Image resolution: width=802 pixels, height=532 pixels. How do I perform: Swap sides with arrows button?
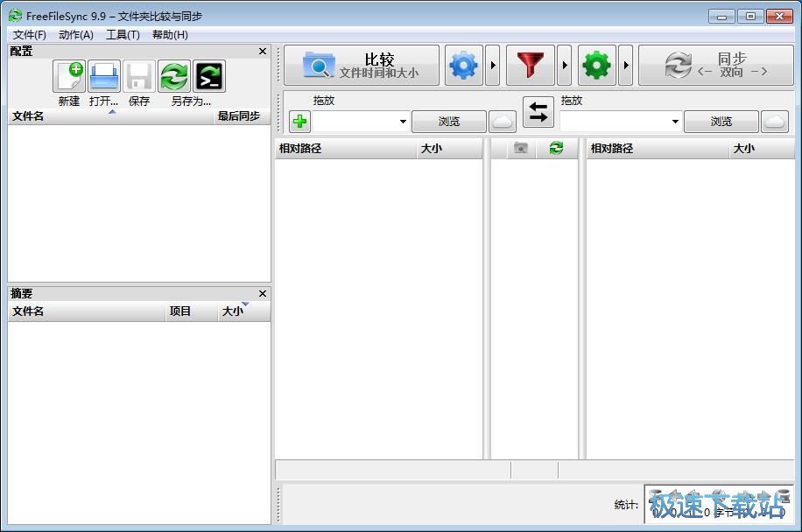tap(538, 112)
